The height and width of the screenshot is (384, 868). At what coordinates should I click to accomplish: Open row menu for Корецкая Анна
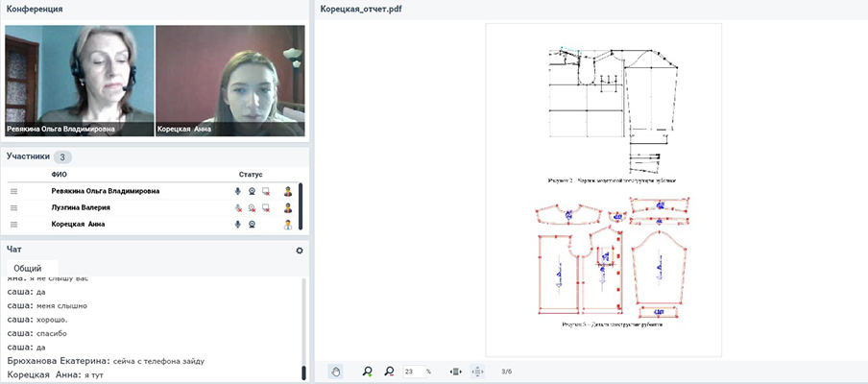(14, 225)
